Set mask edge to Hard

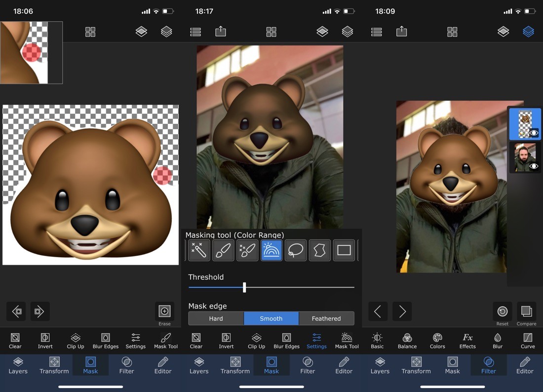click(x=216, y=318)
